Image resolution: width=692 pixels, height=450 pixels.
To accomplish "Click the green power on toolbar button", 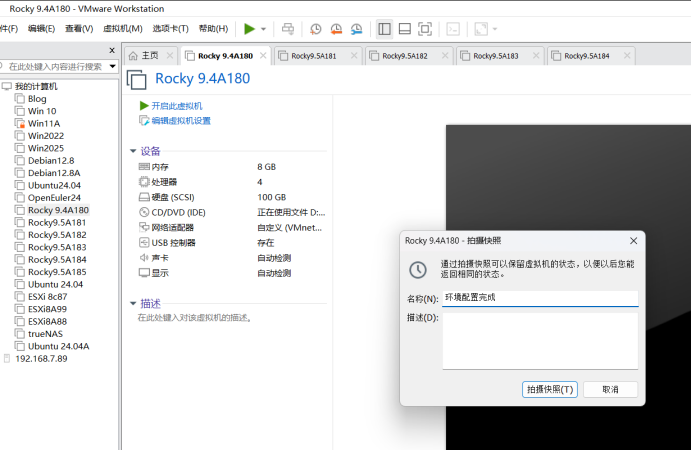I will point(249,29).
